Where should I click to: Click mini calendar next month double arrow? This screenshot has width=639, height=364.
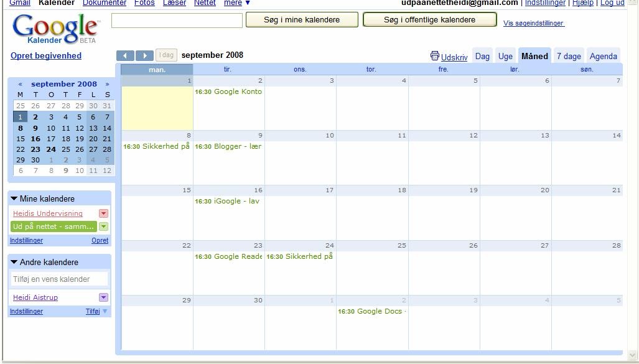[x=107, y=85]
